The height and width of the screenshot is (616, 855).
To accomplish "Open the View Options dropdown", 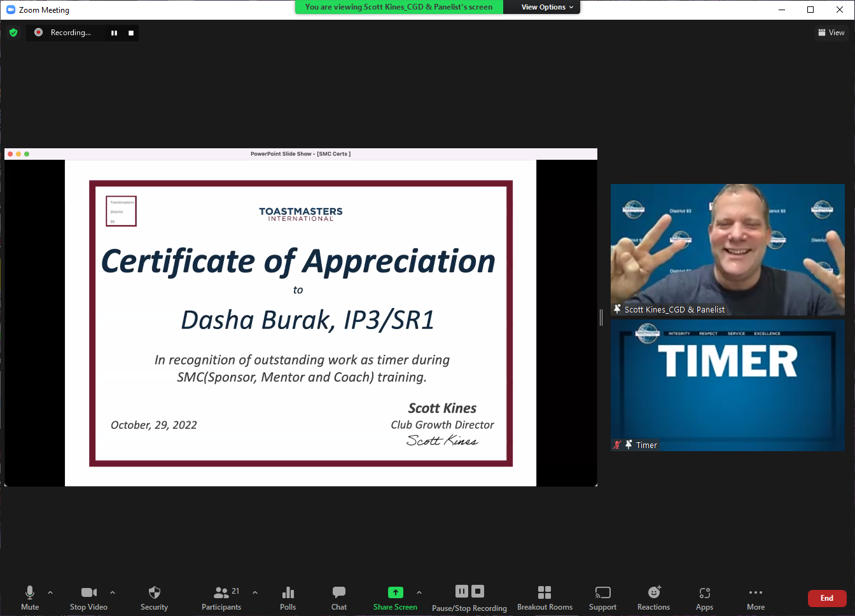I will tap(547, 7).
